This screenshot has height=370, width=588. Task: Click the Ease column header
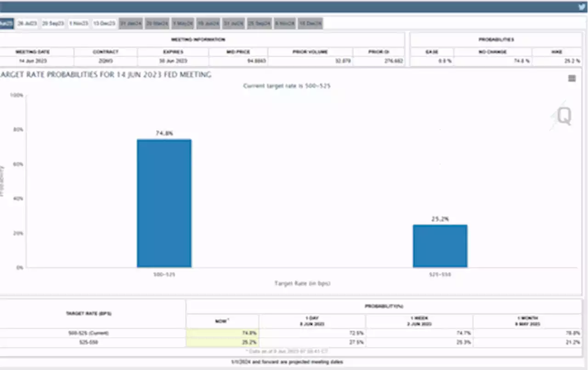click(x=432, y=52)
